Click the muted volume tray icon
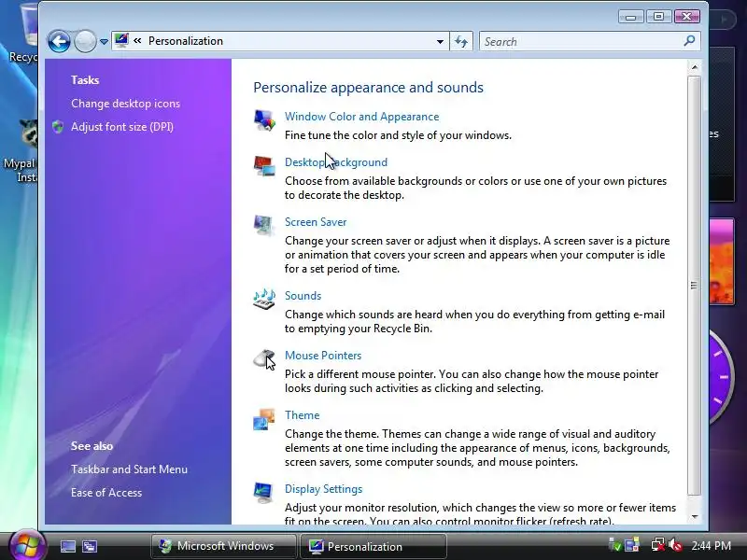This screenshot has width=747, height=560. 675,545
